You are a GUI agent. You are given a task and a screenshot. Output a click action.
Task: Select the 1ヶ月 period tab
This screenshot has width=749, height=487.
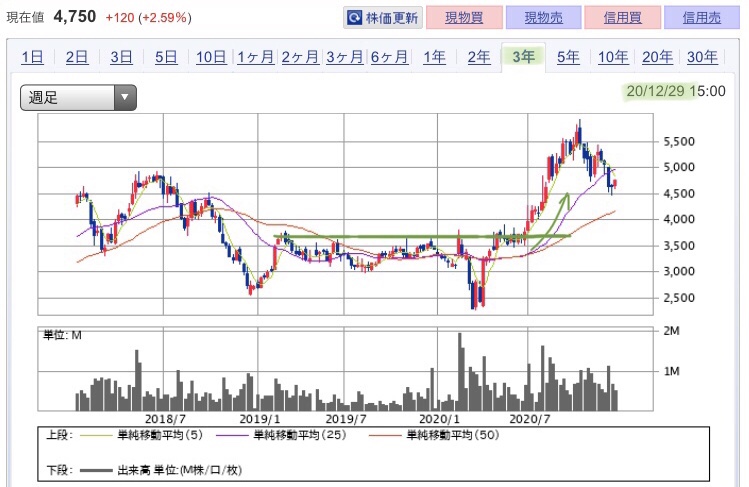click(256, 57)
